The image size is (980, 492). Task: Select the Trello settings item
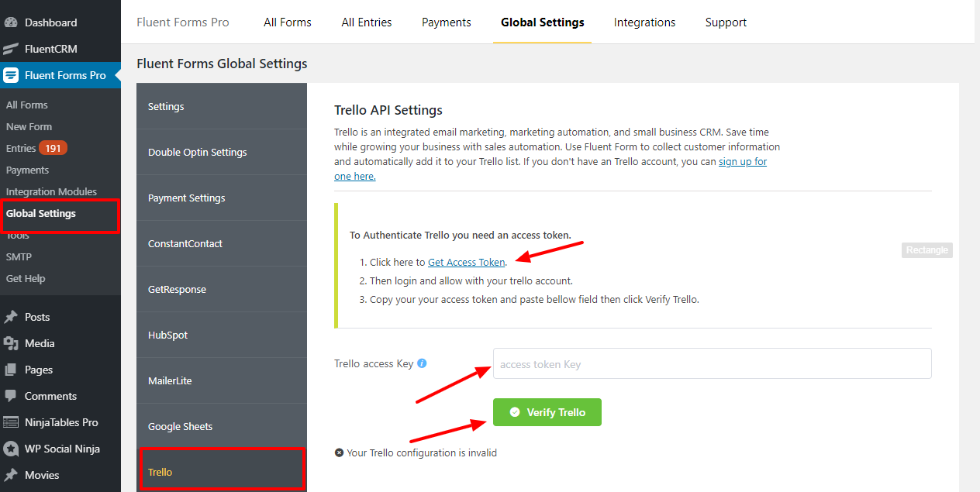pyautogui.click(x=222, y=472)
